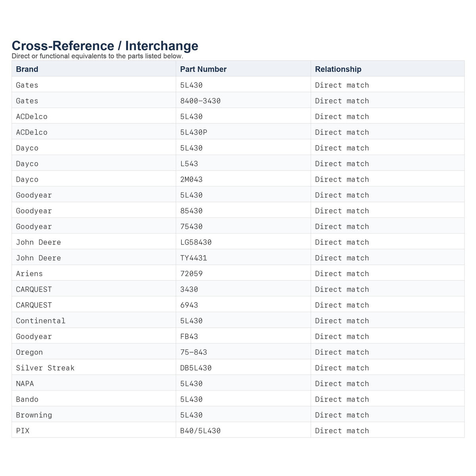
Task: Select CARQUEST part number 3430
Action: tap(189, 289)
